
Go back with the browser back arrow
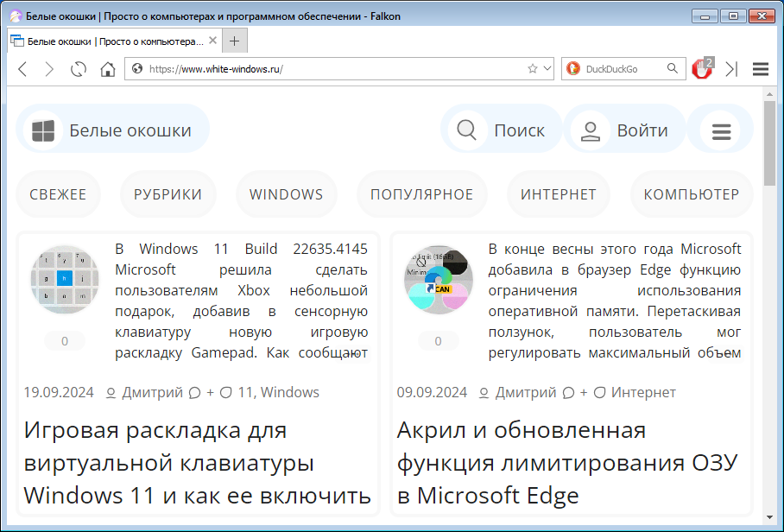pos(22,69)
